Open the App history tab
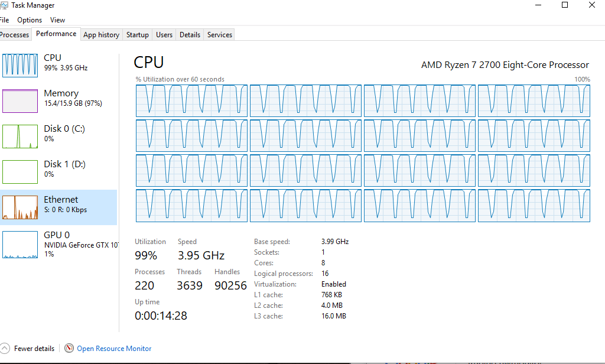The height and width of the screenshot is (364, 605). pyautogui.click(x=101, y=34)
